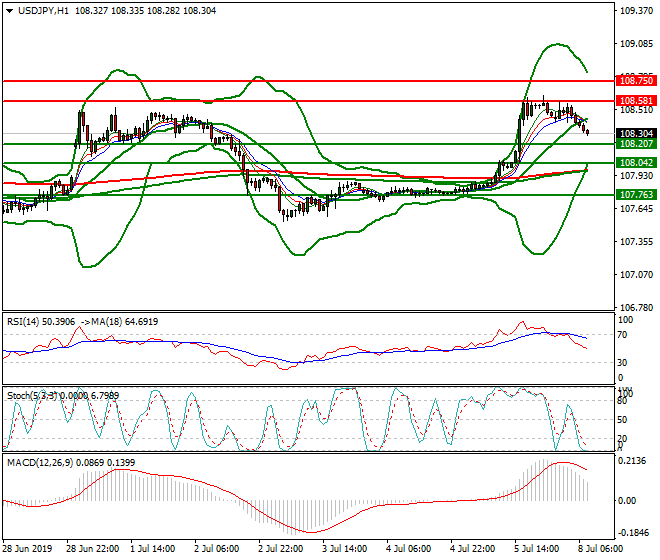Click the 5 Jul 14:00 time axis label
660x560 pixels.
tap(538, 550)
